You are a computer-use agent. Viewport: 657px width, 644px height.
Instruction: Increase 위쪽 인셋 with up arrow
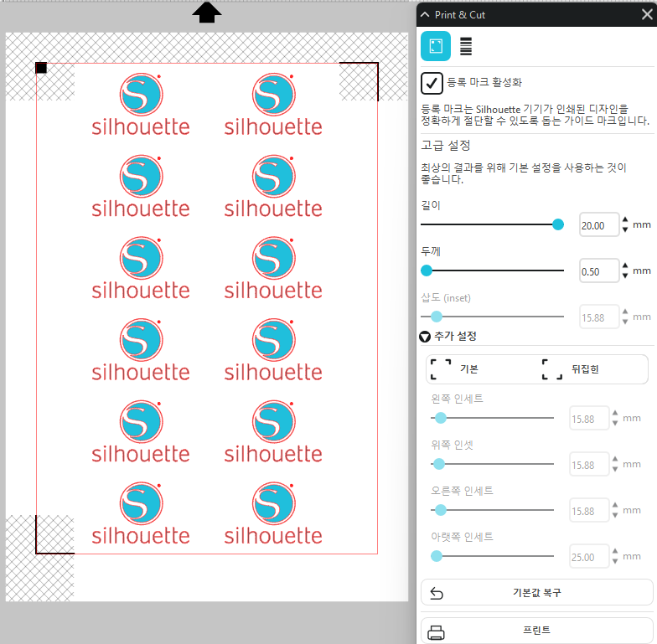coord(615,459)
